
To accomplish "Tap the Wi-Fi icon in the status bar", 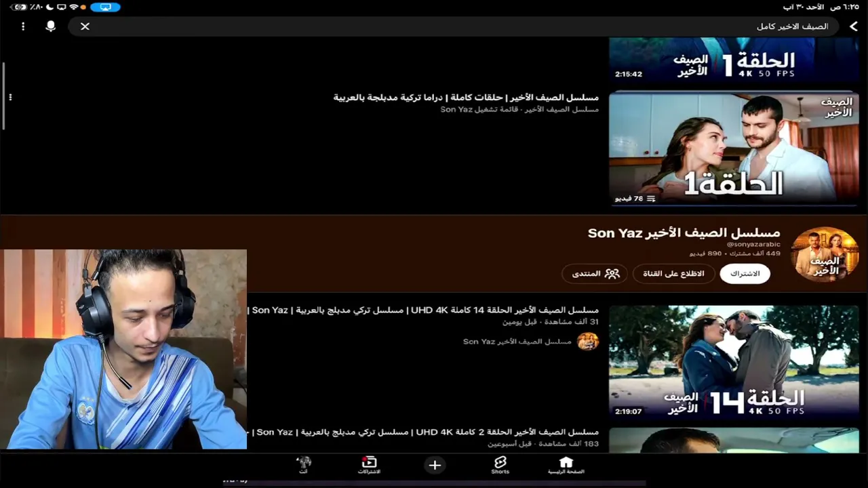I will pyautogui.click(x=74, y=7).
